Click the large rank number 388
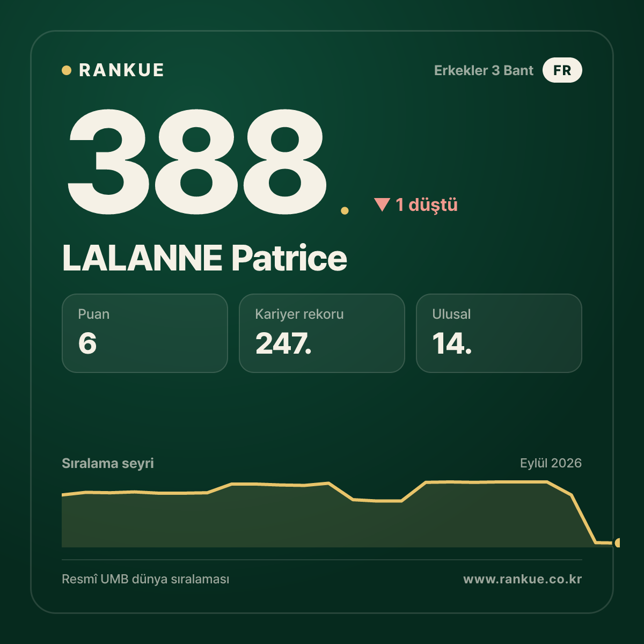 tap(197, 161)
